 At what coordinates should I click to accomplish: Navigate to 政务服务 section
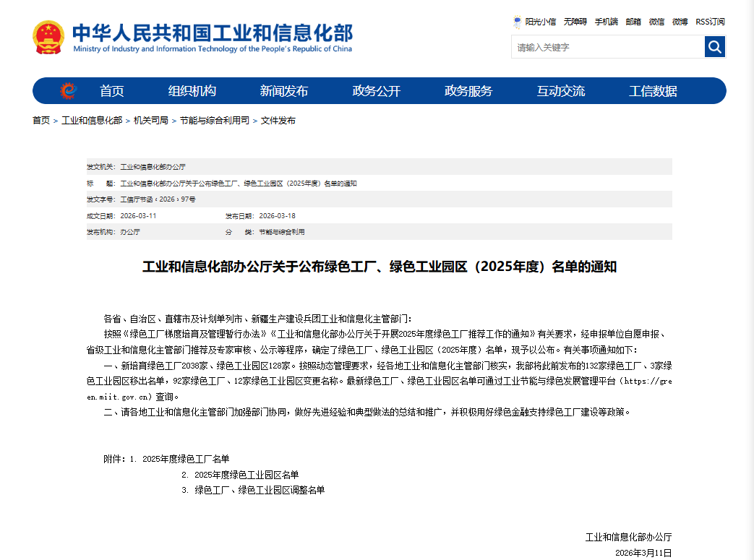point(468,91)
